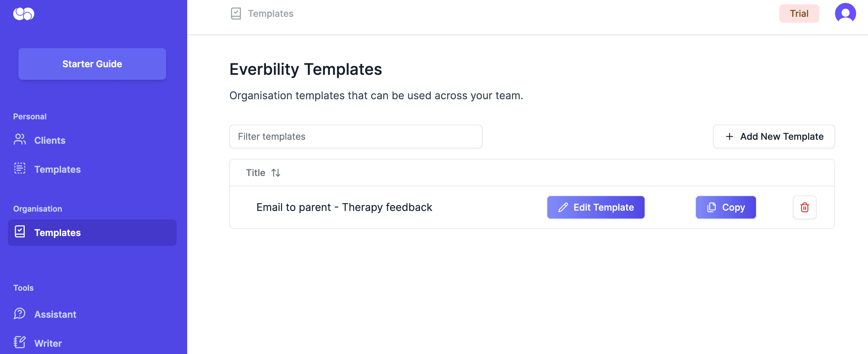Image resolution: width=868 pixels, height=354 pixels.
Task: Click the personal Templates list icon
Action: coord(19,168)
